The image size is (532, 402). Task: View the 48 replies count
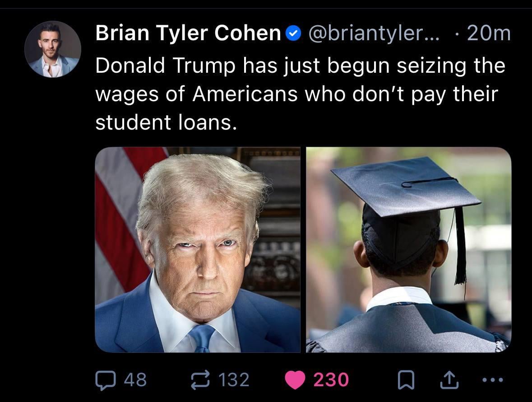(x=135, y=379)
